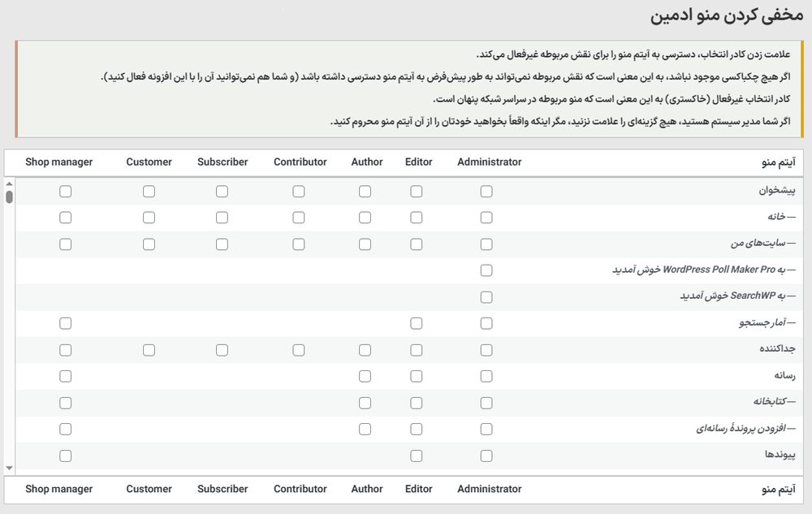Check Administrator box for پیشخوان row
Image resolution: width=812 pixels, height=514 pixels.
(x=486, y=192)
